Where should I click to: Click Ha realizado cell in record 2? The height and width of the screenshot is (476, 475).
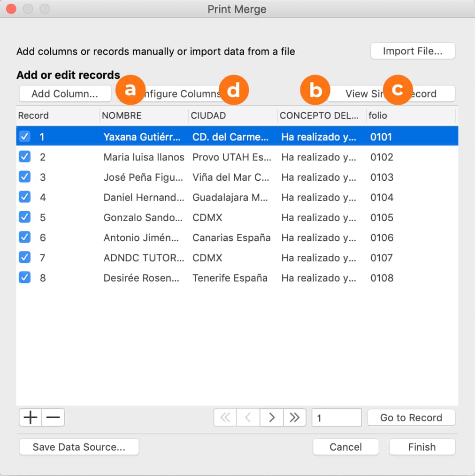pos(319,157)
